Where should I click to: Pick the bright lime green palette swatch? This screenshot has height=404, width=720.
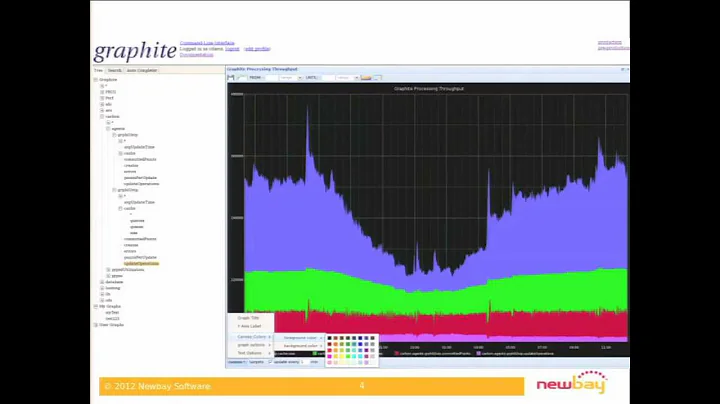click(348, 356)
